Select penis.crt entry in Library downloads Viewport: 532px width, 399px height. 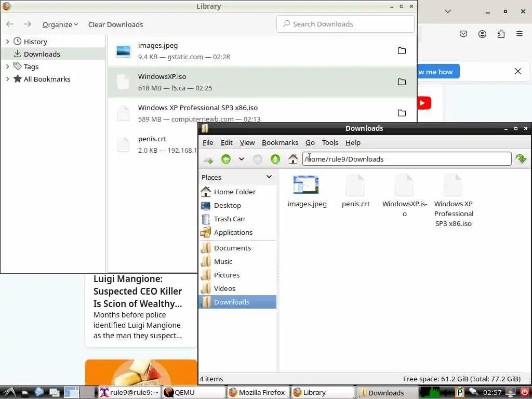point(153,144)
